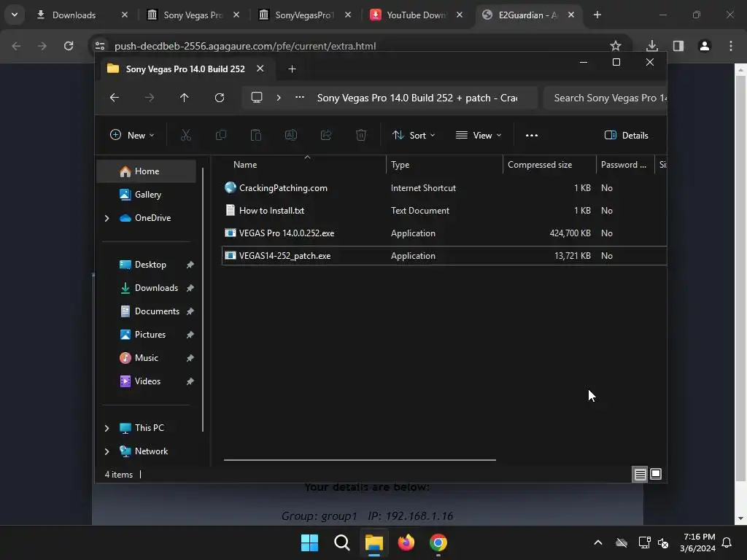Go up one folder level in Explorer
Image resolution: width=747 pixels, height=560 pixels.
point(185,98)
